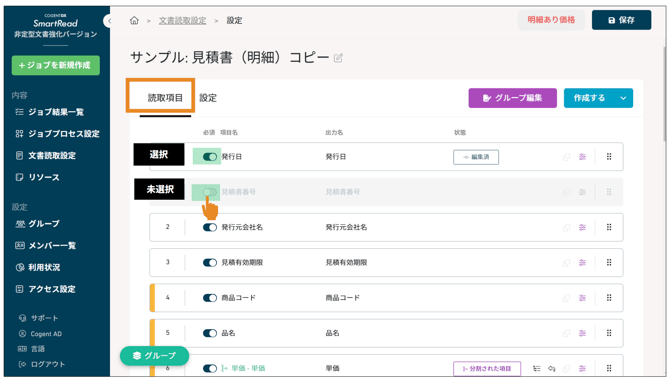Click the list-tree icon in 単価 row
Viewport: 670px width, 382px height.
537,368
